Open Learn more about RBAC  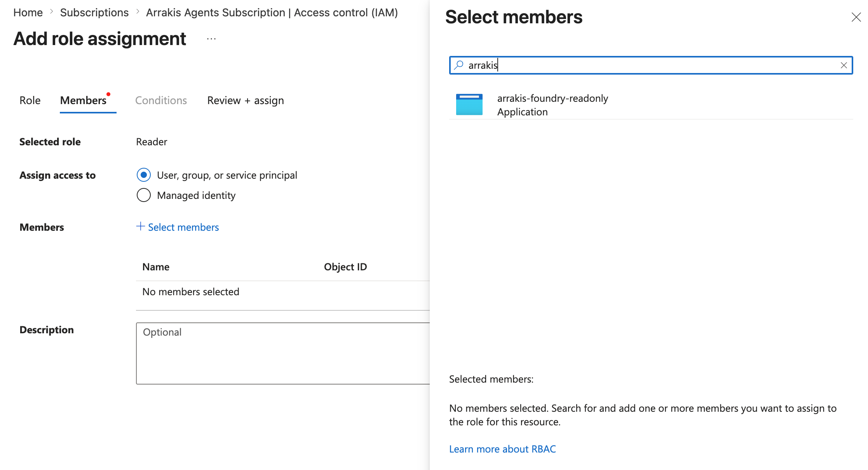pos(502,449)
